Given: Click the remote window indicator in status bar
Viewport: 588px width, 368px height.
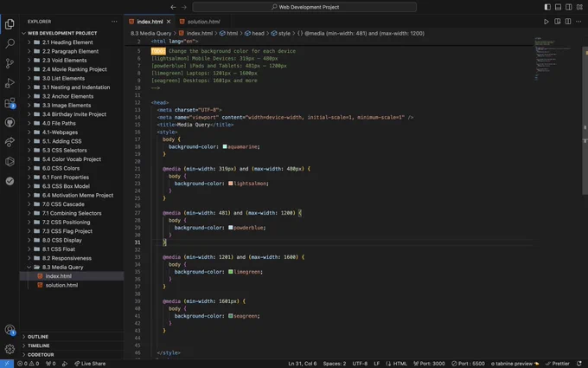Looking at the screenshot, I should tap(7, 364).
